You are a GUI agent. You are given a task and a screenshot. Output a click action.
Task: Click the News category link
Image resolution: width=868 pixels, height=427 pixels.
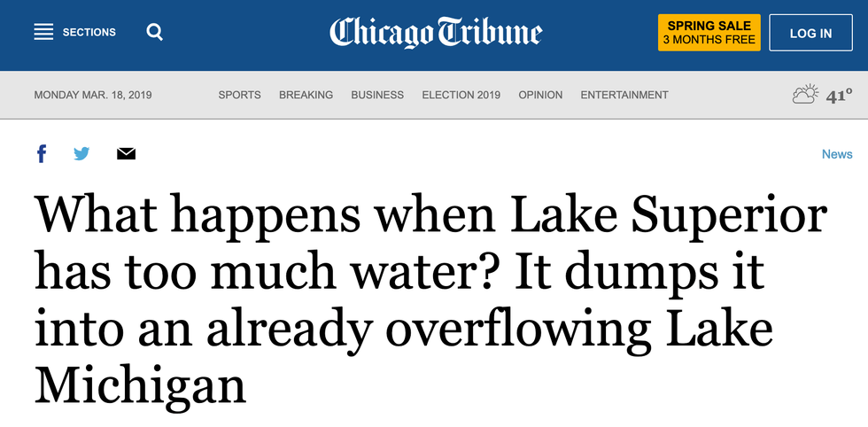836,154
